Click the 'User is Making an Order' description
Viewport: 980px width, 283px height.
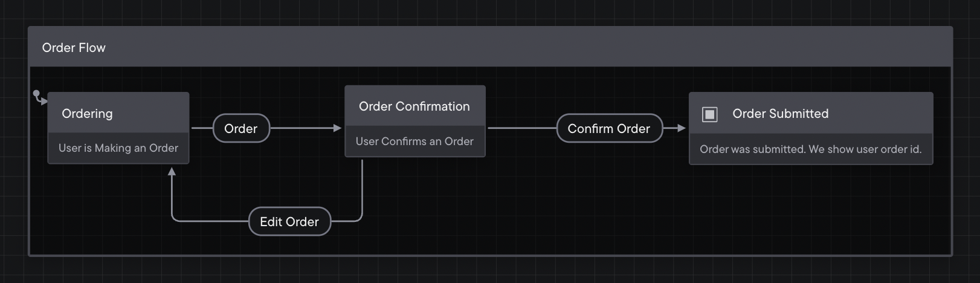click(x=118, y=148)
